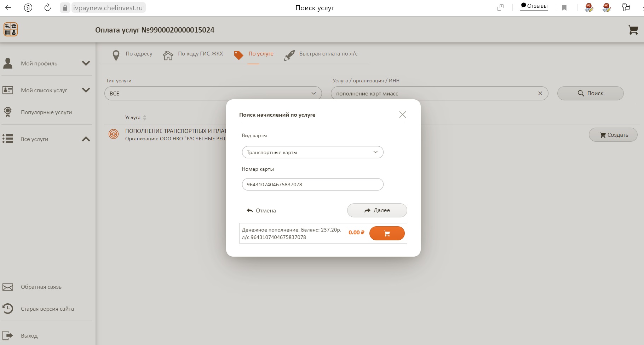Click the Все услуги list icon
Image resolution: width=644 pixels, height=345 pixels.
[8, 139]
